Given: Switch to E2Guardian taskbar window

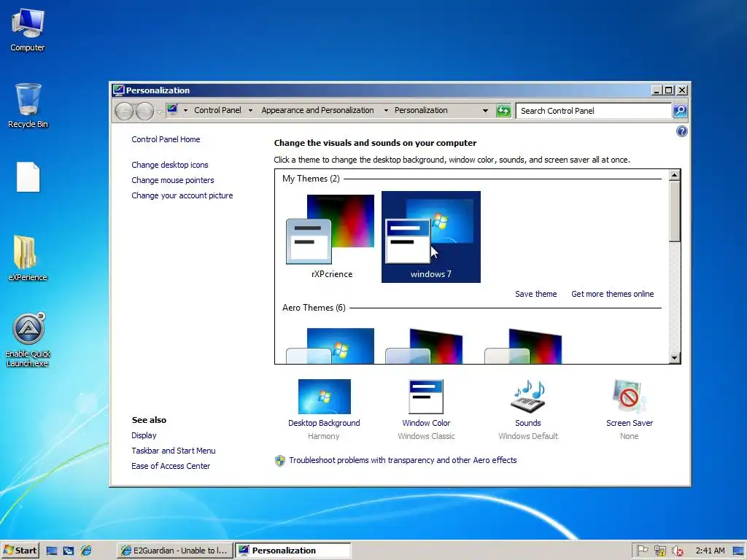Looking at the screenshot, I should [x=175, y=551].
